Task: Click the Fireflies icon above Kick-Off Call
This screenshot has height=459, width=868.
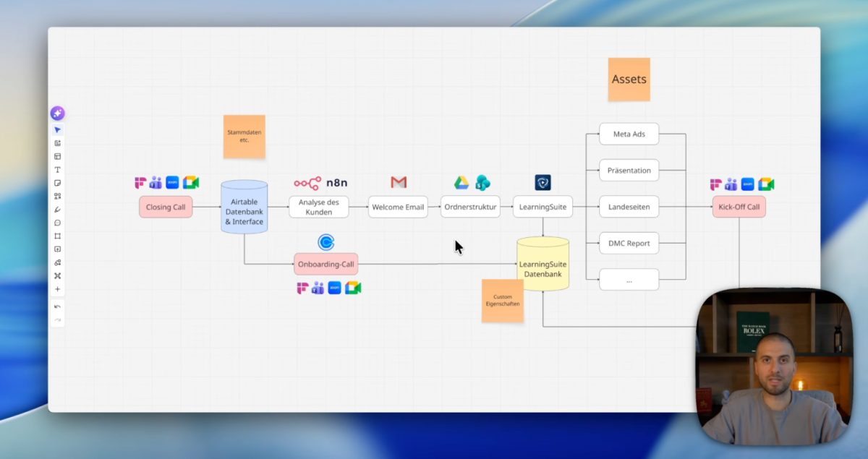Action: [716, 184]
